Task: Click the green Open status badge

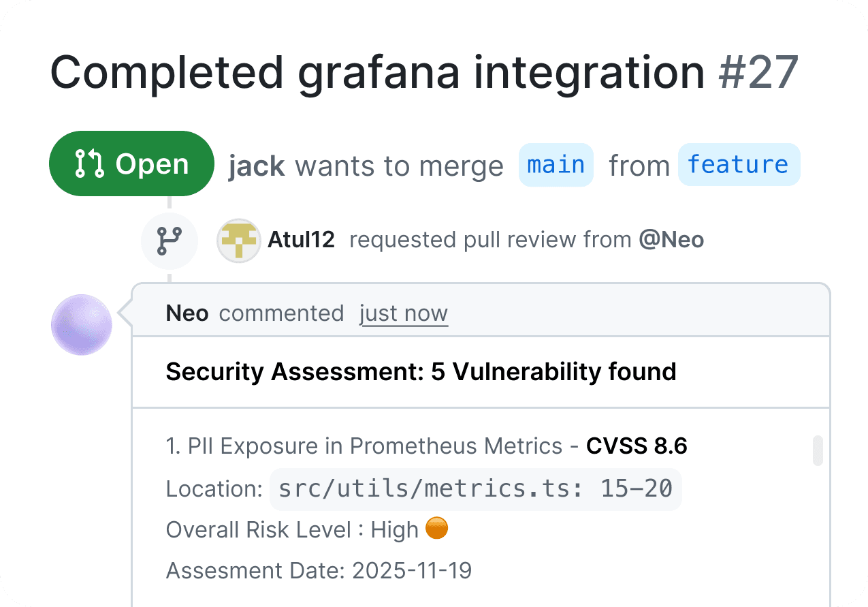Action: pyautogui.click(x=131, y=164)
